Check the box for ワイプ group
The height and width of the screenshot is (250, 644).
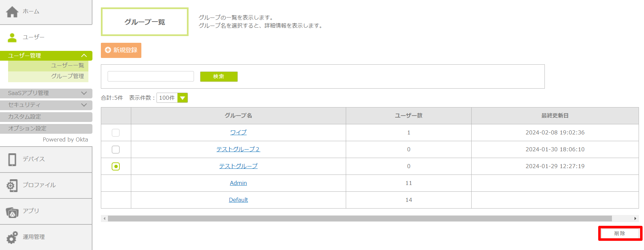(x=116, y=133)
